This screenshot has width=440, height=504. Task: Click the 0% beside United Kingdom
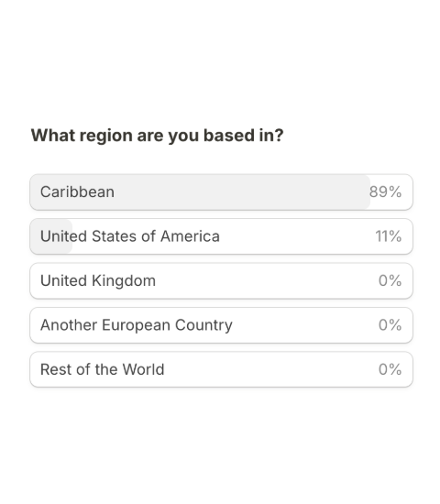coord(390,280)
